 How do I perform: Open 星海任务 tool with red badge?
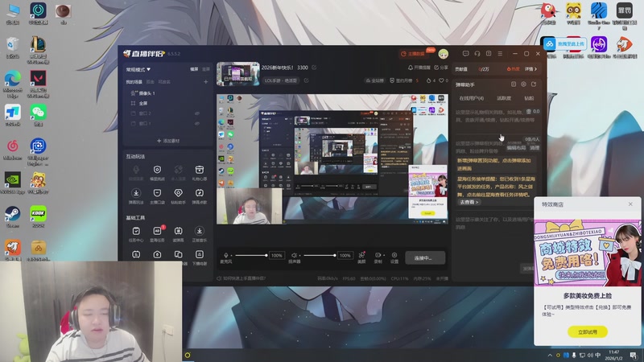pyautogui.click(x=157, y=234)
